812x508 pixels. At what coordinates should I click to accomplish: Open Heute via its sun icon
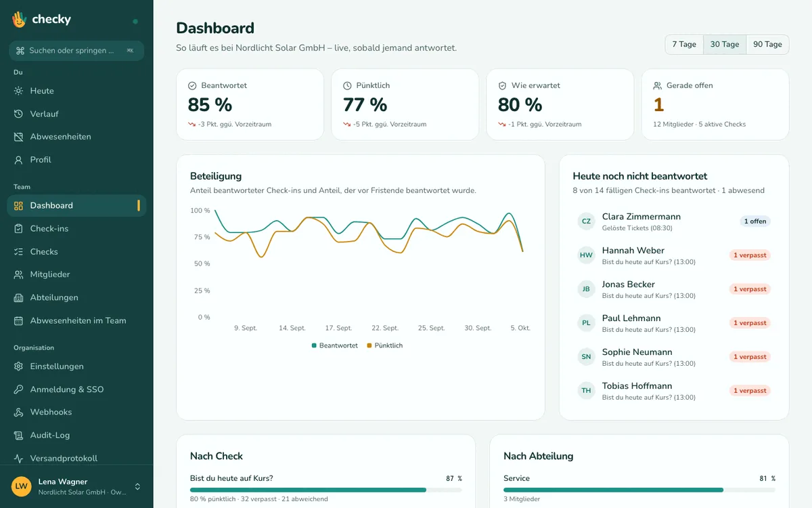[x=18, y=91]
